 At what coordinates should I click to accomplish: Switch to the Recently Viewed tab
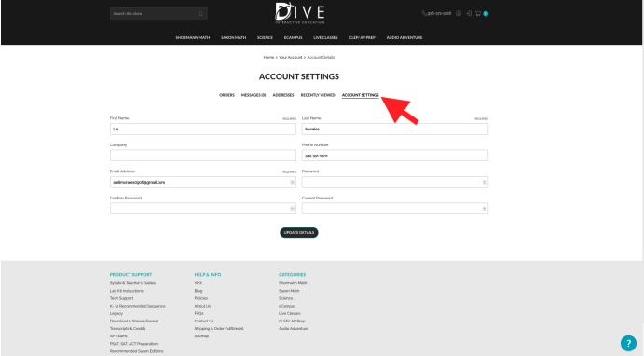pos(318,95)
